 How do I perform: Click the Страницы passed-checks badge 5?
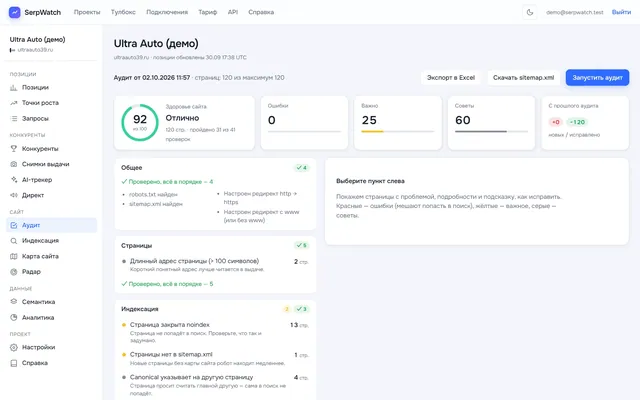pos(302,245)
